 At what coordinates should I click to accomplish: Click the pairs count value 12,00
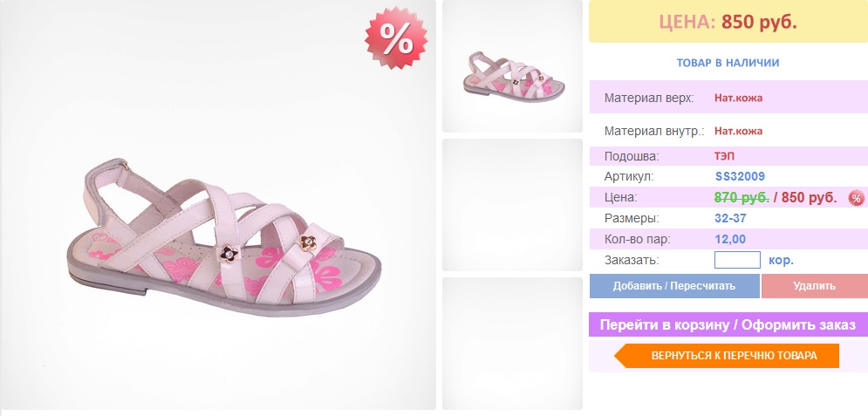[x=729, y=240]
